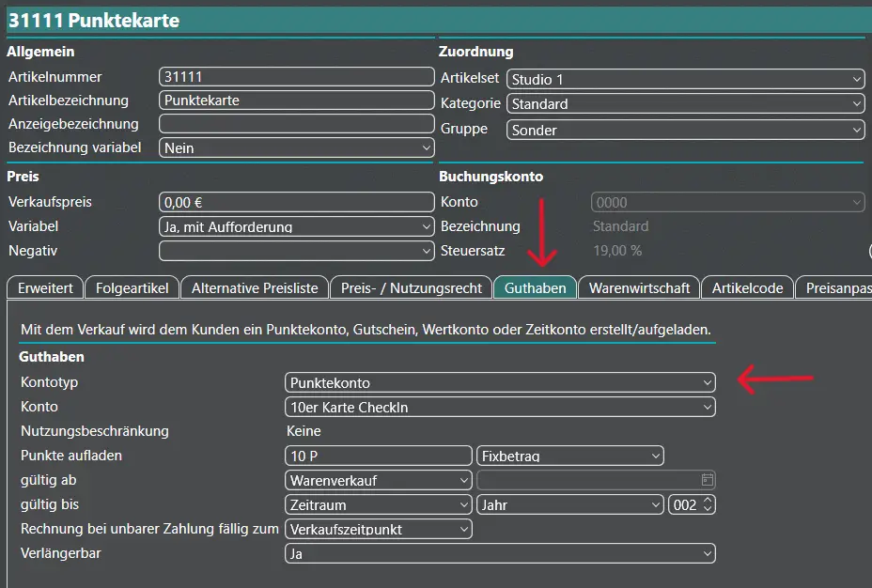This screenshot has width=872, height=588.
Task: Click the Bezeichnung value 'Standard' under Buchungskonto
Action: tap(620, 226)
